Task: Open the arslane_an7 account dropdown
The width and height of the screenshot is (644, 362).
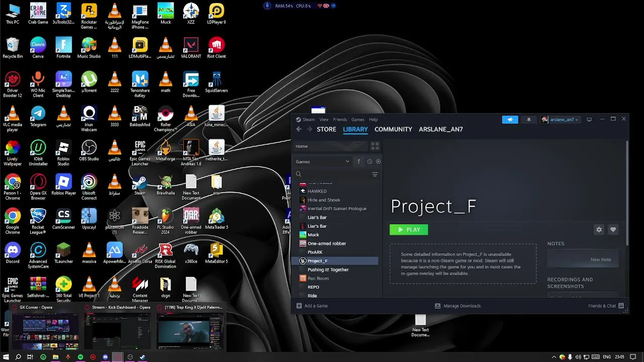Action: point(560,120)
